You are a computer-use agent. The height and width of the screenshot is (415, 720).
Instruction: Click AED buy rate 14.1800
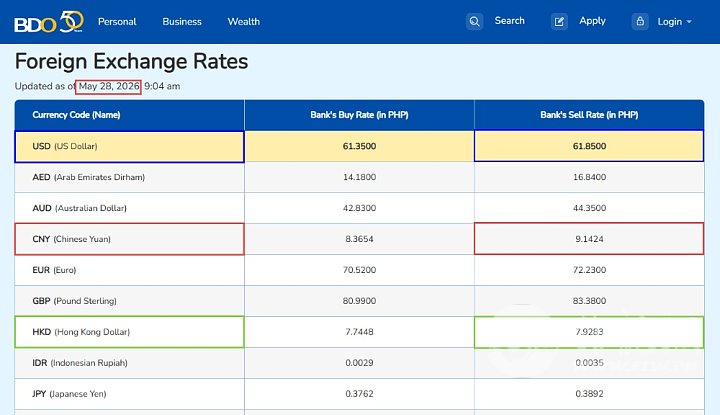359,177
